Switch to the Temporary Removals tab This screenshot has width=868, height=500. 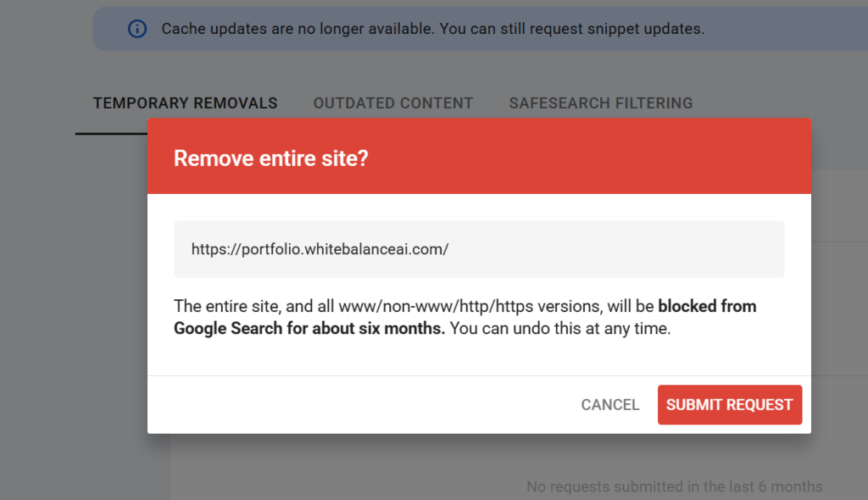click(185, 103)
